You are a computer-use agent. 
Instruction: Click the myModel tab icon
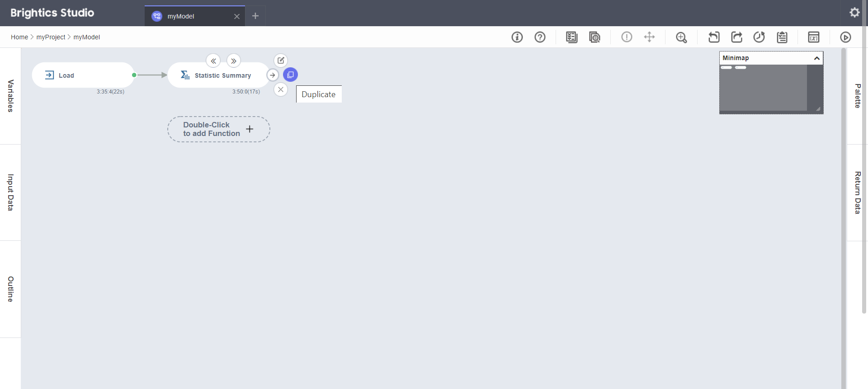click(x=157, y=16)
